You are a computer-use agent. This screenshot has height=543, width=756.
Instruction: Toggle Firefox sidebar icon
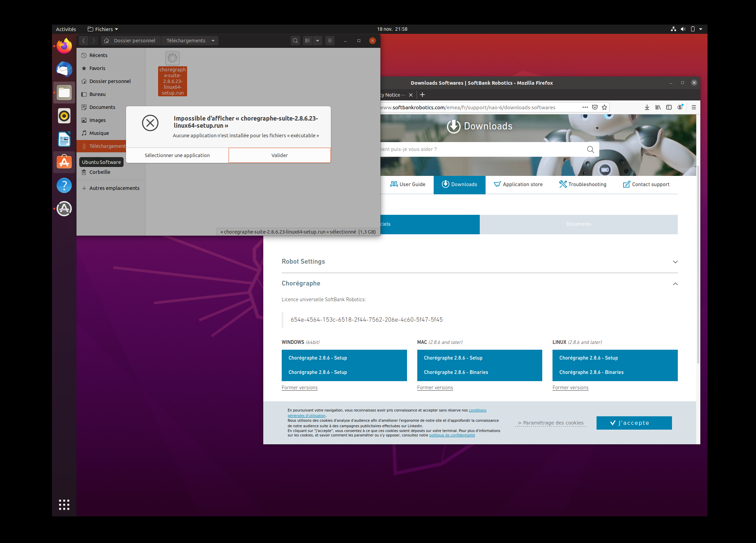click(669, 107)
